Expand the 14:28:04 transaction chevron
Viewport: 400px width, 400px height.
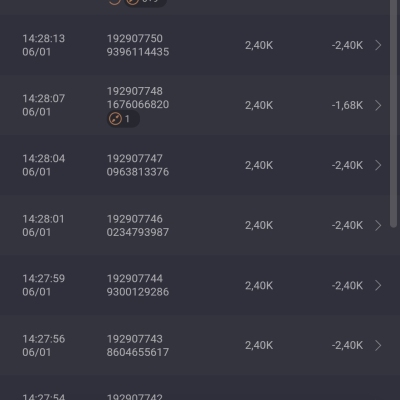click(378, 165)
